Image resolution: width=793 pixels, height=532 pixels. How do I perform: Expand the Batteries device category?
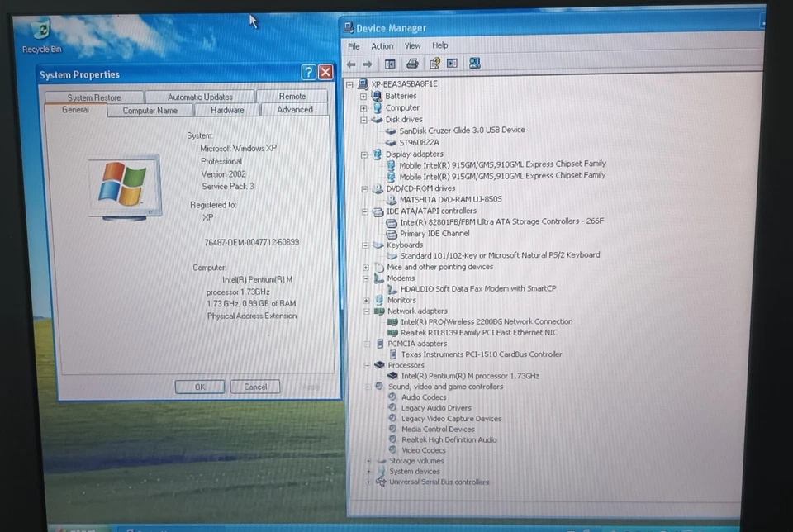point(364,96)
